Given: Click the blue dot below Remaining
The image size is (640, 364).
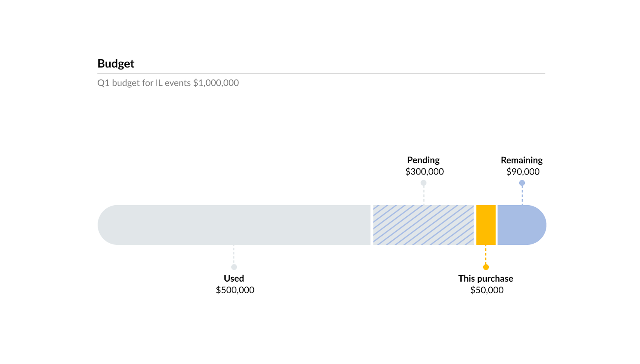Looking at the screenshot, I should (x=522, y=183).
